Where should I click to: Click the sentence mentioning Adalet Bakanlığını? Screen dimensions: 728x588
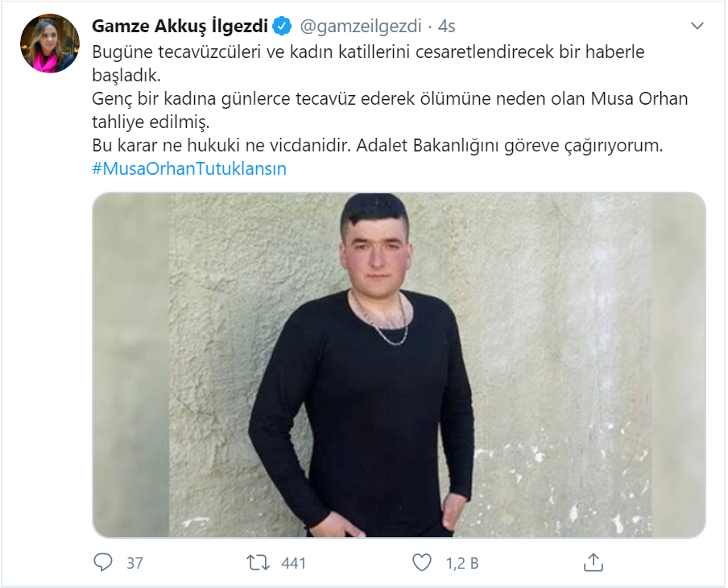pos(509,145)
